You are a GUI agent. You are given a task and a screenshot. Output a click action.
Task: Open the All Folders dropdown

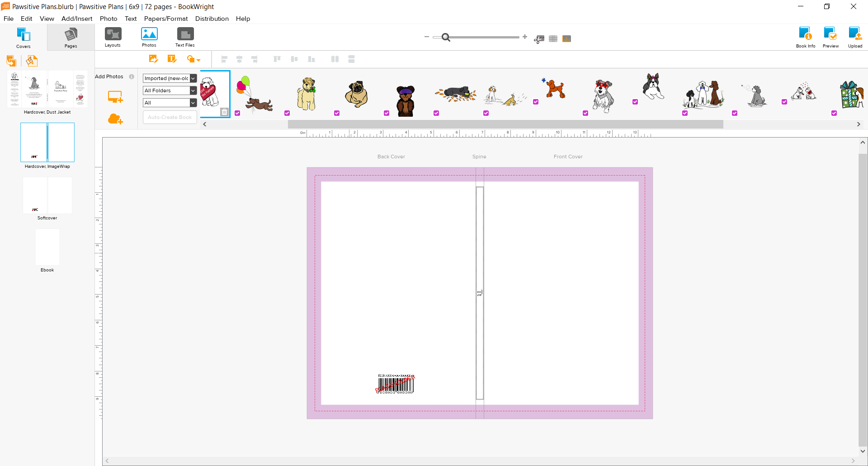[170, 90]
